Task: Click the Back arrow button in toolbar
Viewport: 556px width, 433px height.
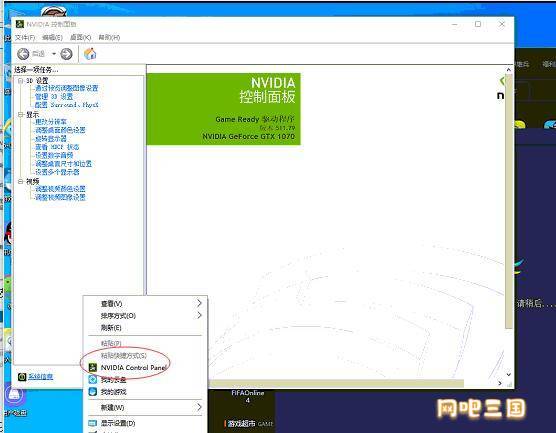Action: [23, 54]
